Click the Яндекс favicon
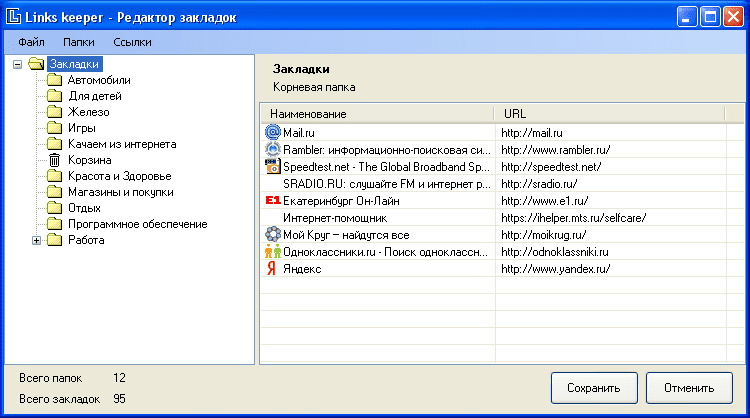The width and height of the screenshot is (750, 418). pos(272,268)
